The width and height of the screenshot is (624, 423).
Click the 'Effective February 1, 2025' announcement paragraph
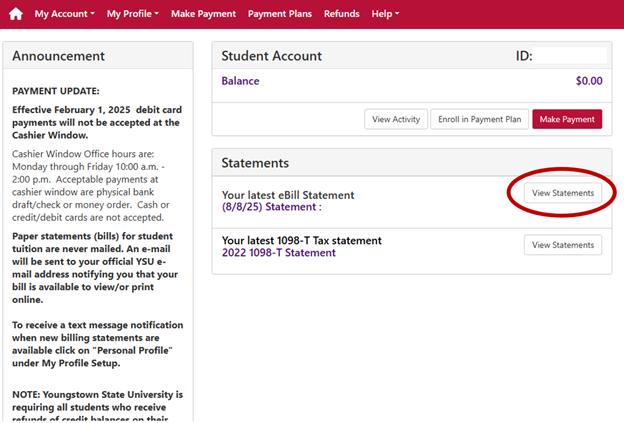tap(97, 123)
